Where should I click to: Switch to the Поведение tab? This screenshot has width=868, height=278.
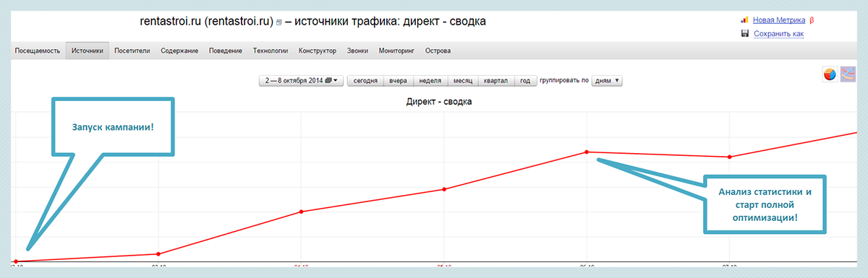pyautogui.click(x=226, y=51)
